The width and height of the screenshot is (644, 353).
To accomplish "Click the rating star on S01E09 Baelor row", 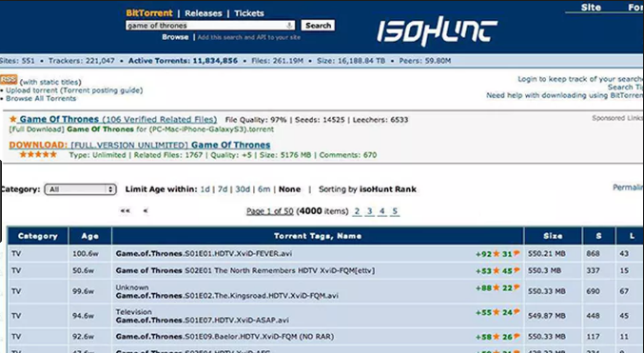I will click(497, 337).
